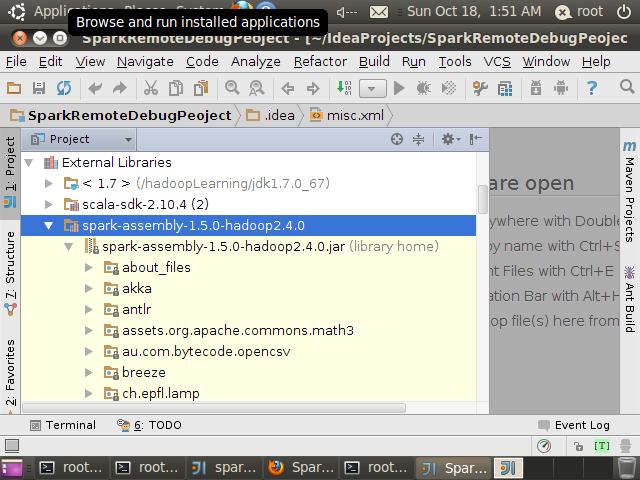Expand breeze package arrow
Image resolution: width=640 pixels, height=480 pixels.
tap(89, 373)
